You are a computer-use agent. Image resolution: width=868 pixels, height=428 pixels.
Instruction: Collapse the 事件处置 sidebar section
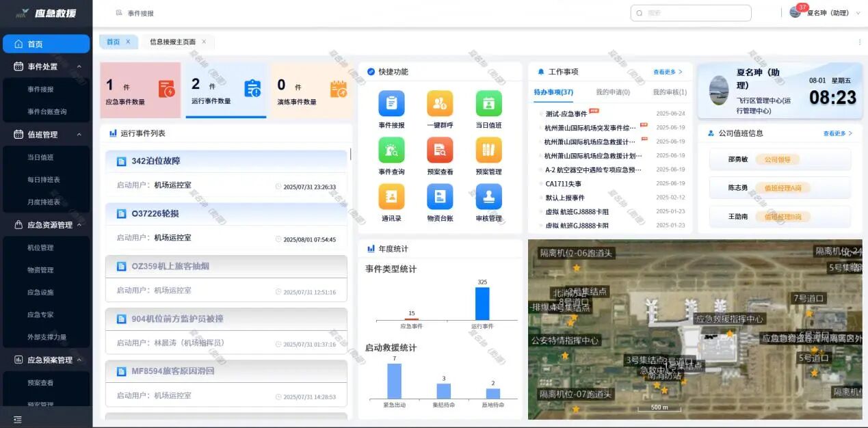point(79,66)
